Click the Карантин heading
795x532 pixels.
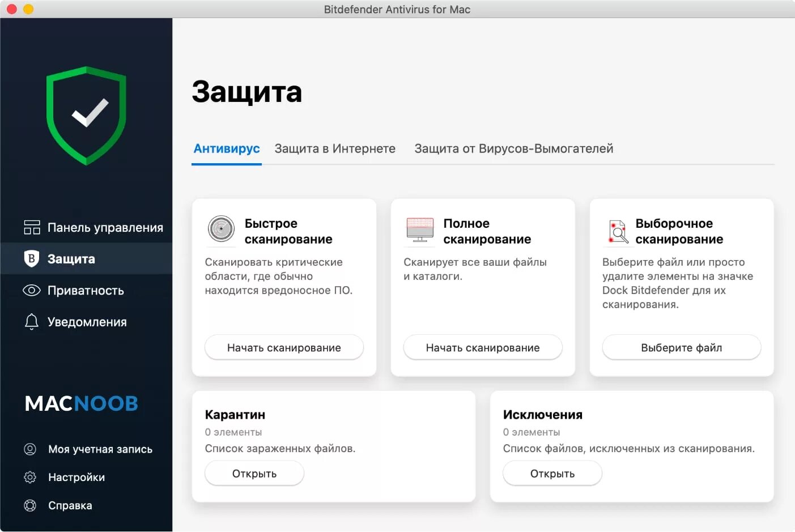[x=235, y=415]
